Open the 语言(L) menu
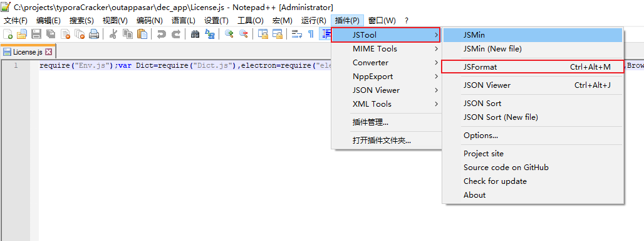 click(184, 21)
